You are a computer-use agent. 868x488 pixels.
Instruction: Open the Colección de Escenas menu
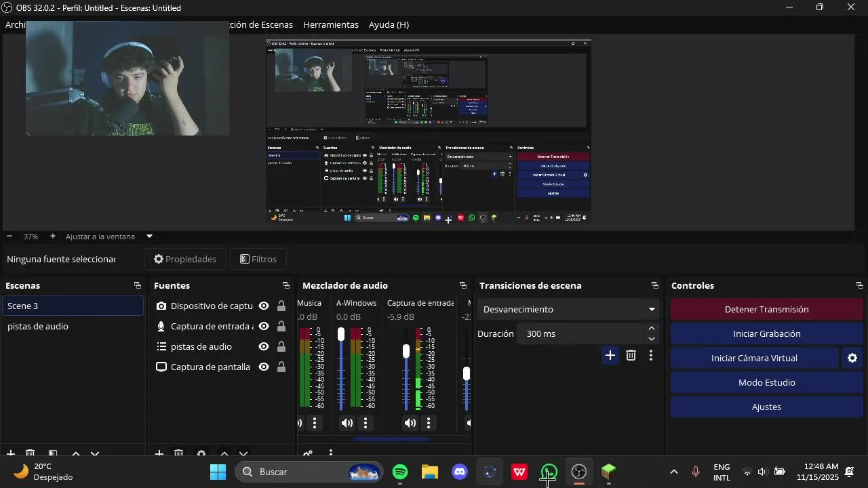[262, 24]
